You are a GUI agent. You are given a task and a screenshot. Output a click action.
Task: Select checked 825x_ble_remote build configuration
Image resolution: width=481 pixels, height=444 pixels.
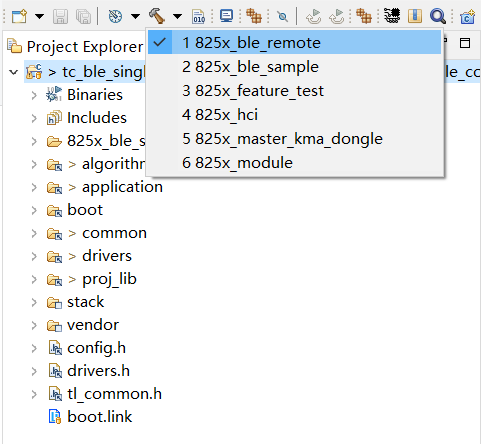pos(295,42)
